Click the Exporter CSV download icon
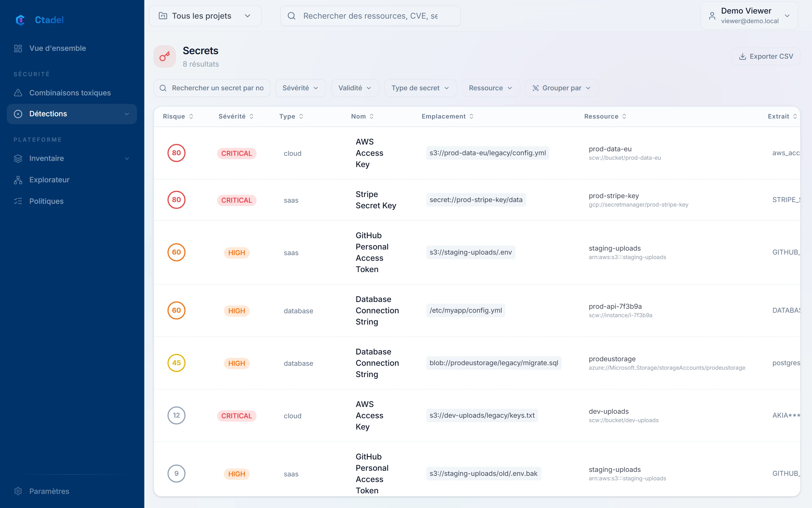The image size is (812, 508). [x=743, y=56]
